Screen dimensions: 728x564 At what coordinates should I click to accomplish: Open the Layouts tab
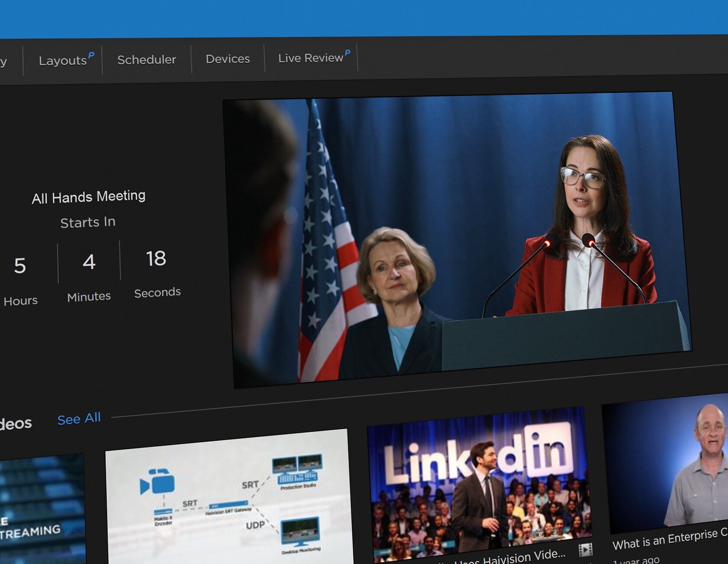pyautogui.click(x=63, y=60)
